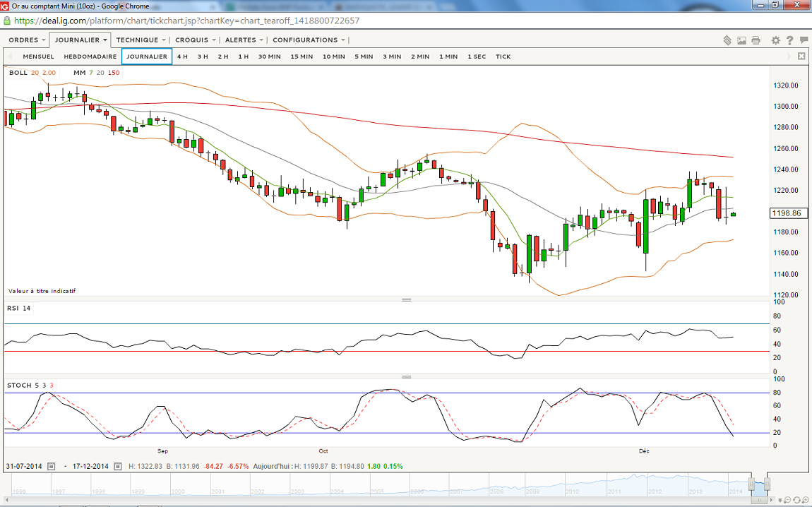Switch to the 1 H timeframe
The height and width of the screenshot is (507, 812).
244,56
